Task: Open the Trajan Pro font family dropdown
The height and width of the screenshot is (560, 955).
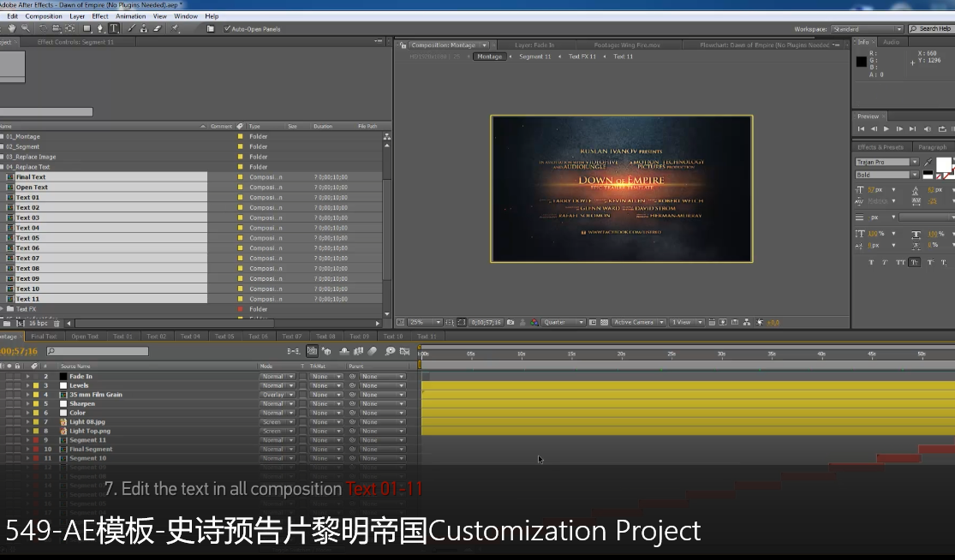Action: pyautogui.click(x=886, y=162)
